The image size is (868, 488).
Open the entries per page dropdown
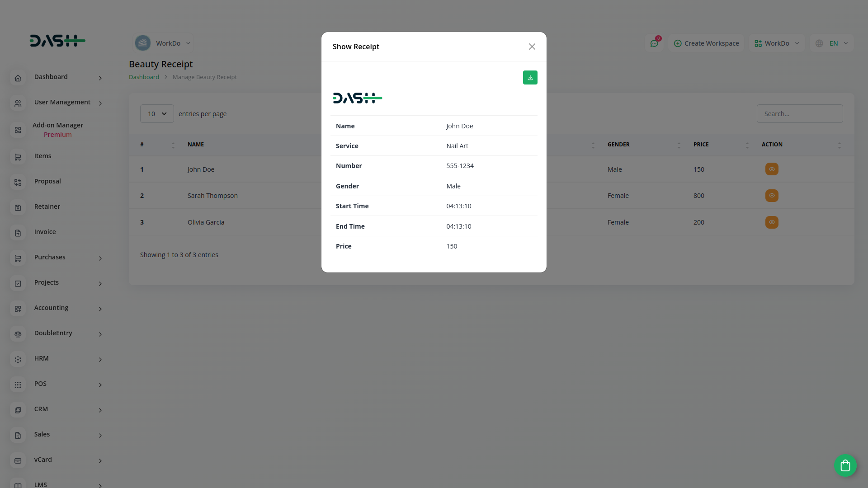(157, 114)
